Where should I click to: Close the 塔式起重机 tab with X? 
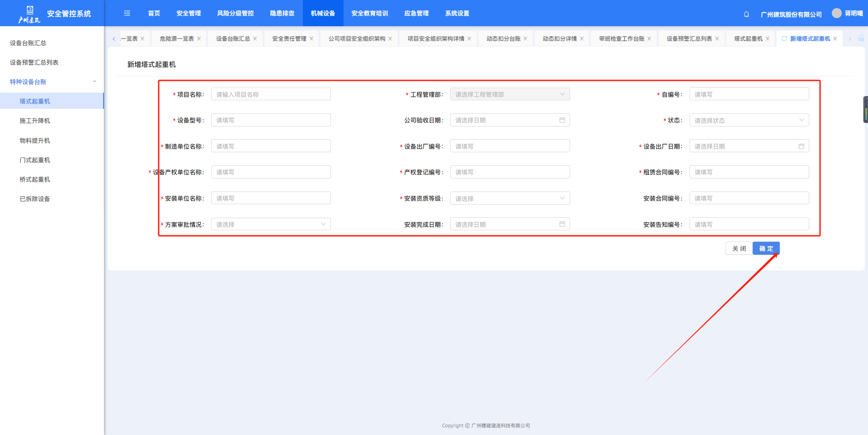click(768, 39)
